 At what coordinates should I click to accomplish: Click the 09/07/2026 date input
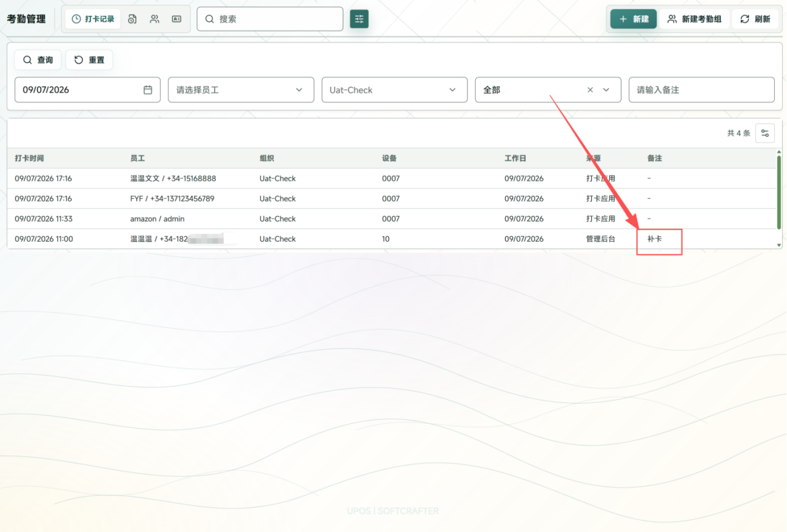(87, 90)
